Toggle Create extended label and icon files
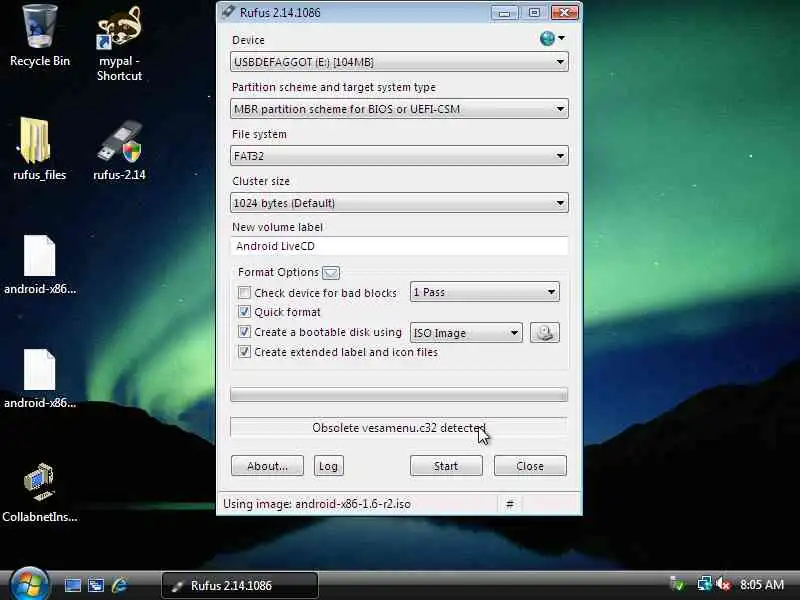Screen dimensions: 800x600 coord(244,352)
